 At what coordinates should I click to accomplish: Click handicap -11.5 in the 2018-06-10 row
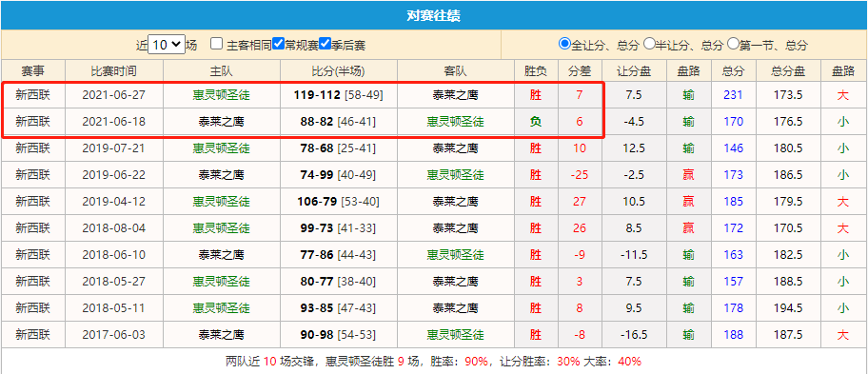[x=634, y=254]
